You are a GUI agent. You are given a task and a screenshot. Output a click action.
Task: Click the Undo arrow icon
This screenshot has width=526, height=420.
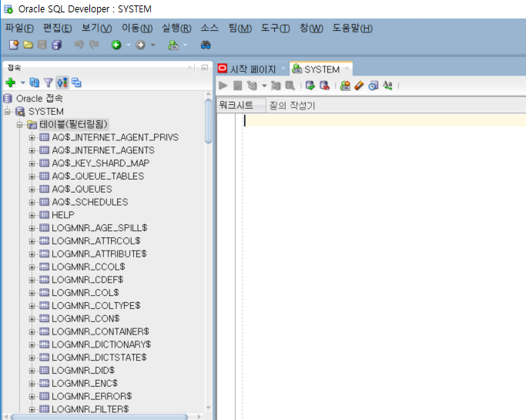point(79,45)
